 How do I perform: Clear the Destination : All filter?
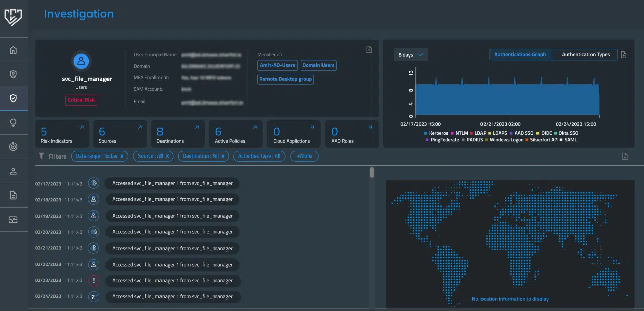223,157
